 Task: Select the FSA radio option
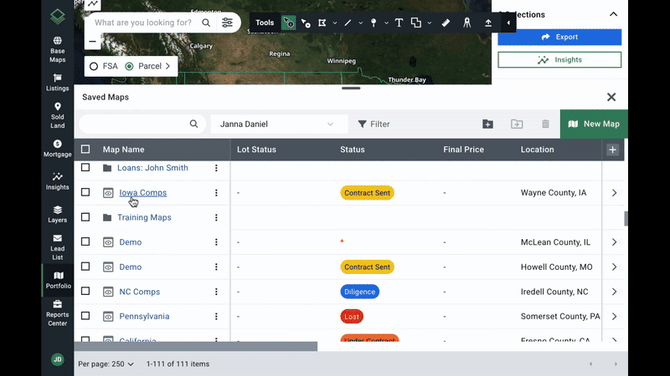tap(94, 66)
